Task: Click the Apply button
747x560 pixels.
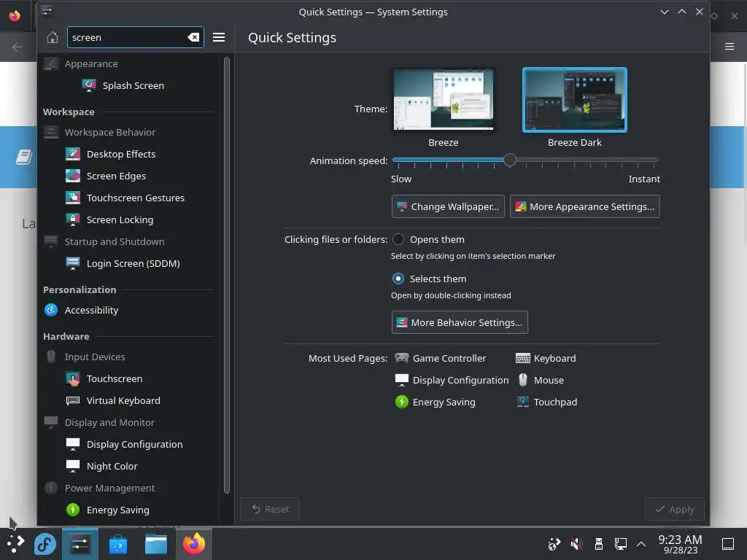Action: coord(675,510)
